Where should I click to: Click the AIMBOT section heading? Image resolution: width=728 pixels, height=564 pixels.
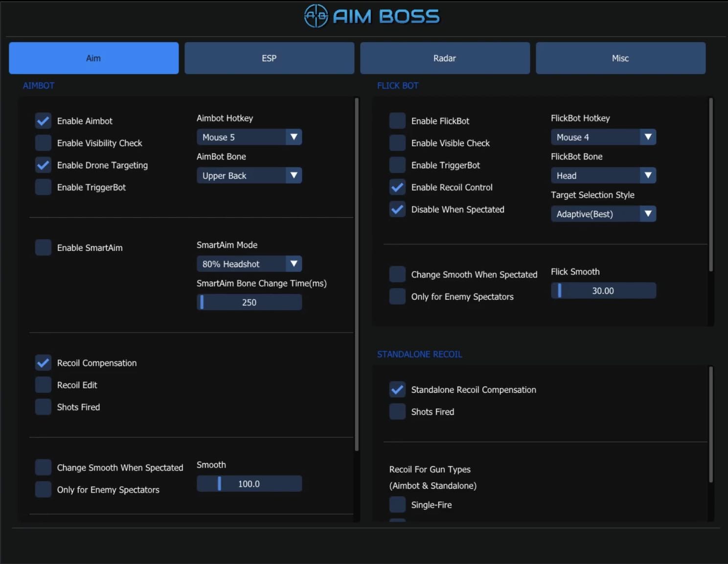(x=39, y=86)
